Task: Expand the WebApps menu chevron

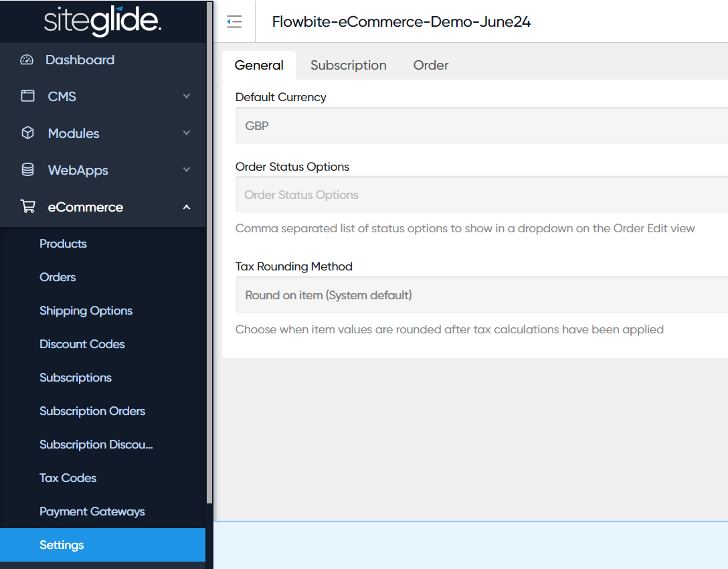Action: click(187, 170)
